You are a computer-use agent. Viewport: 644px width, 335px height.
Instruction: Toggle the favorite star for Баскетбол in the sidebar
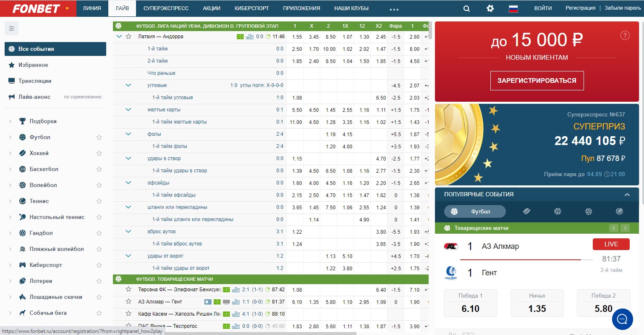[99, 169]
